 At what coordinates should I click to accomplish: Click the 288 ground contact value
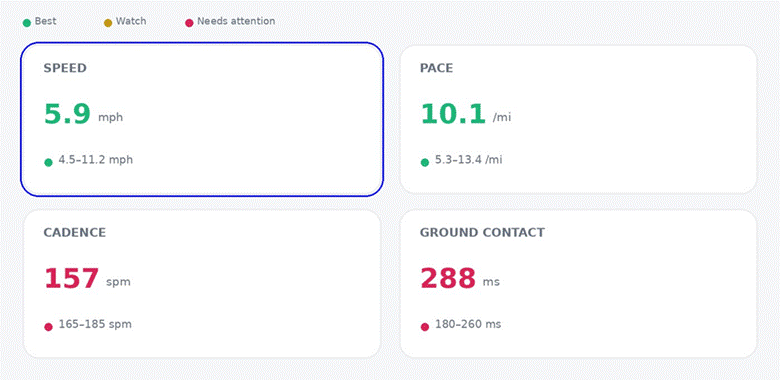tap(448, 279)
